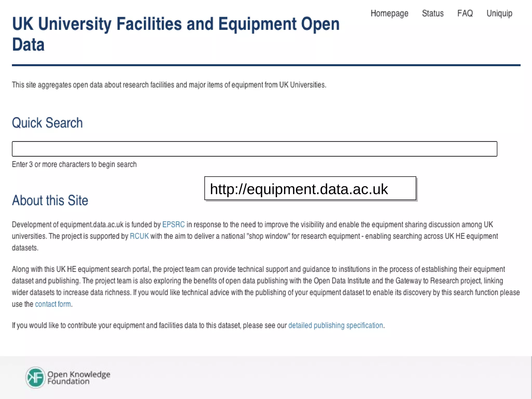Click the 'About this Site' heading text
532x399 pixels.
click(50, 200)
